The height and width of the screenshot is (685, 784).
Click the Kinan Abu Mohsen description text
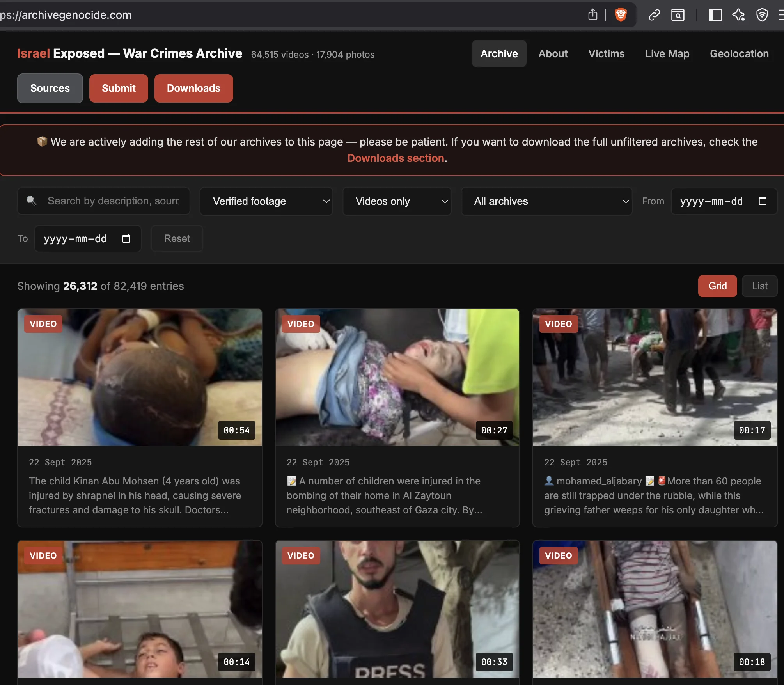coord(135,495)
